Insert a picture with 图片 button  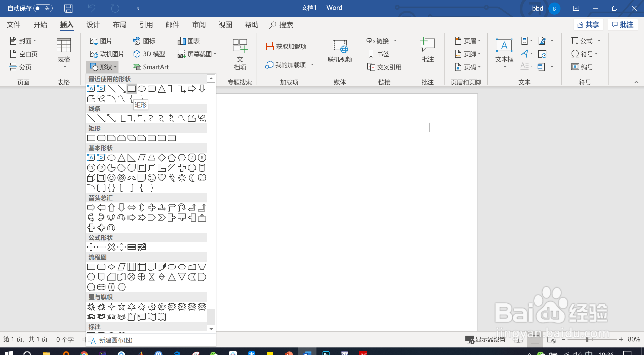tap(101, 41)
